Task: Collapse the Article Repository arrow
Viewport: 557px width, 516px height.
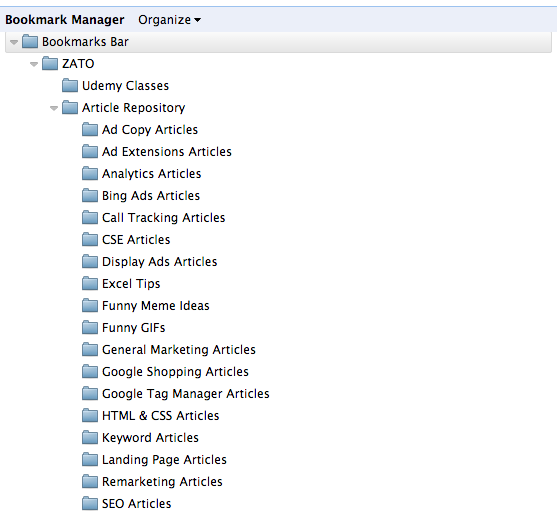Action: point(54,108)
